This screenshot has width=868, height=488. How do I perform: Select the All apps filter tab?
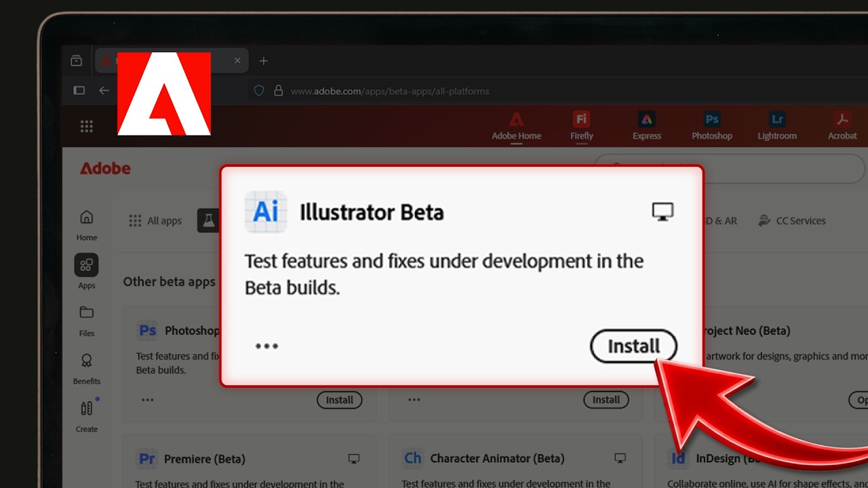tap(155, 220)
